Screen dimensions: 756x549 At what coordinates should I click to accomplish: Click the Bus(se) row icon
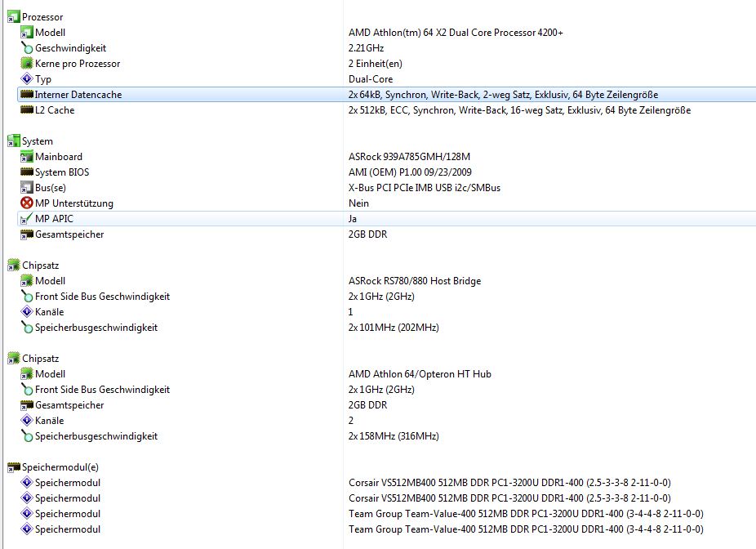(27, 188)
